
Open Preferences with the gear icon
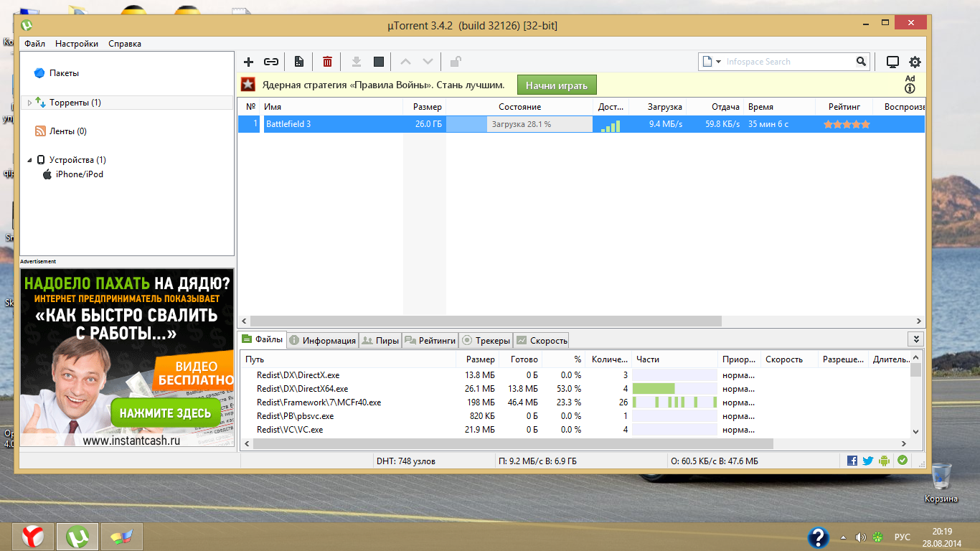click(x=915, y=62)
